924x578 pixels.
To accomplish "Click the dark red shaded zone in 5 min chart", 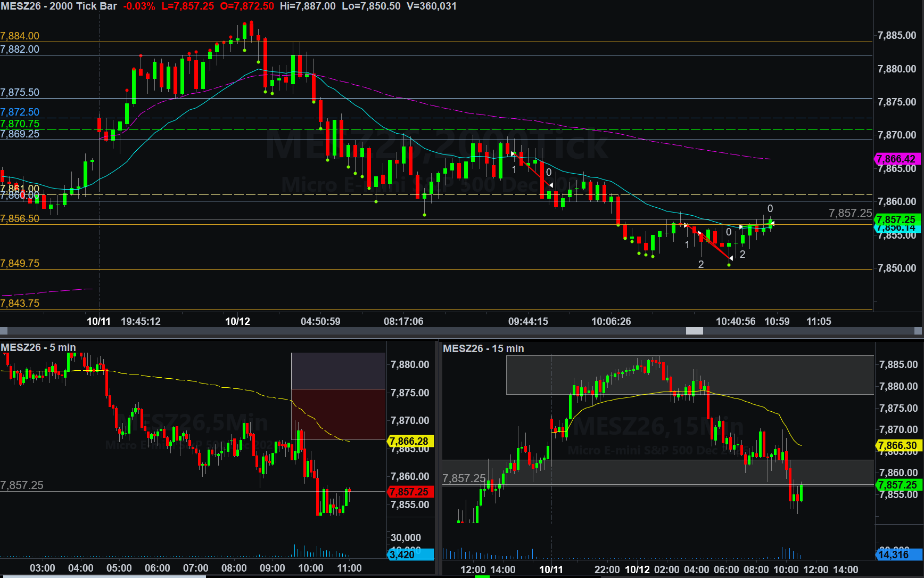I will 338,414.
